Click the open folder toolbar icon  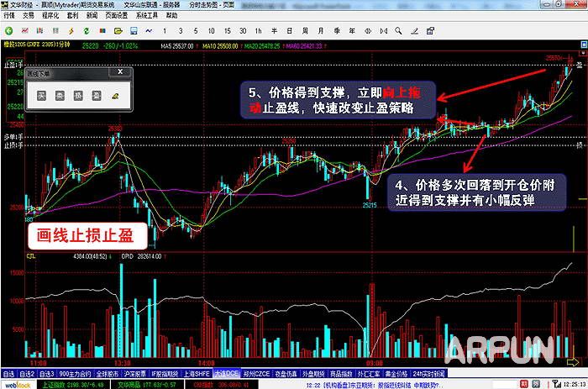(118, 31)
